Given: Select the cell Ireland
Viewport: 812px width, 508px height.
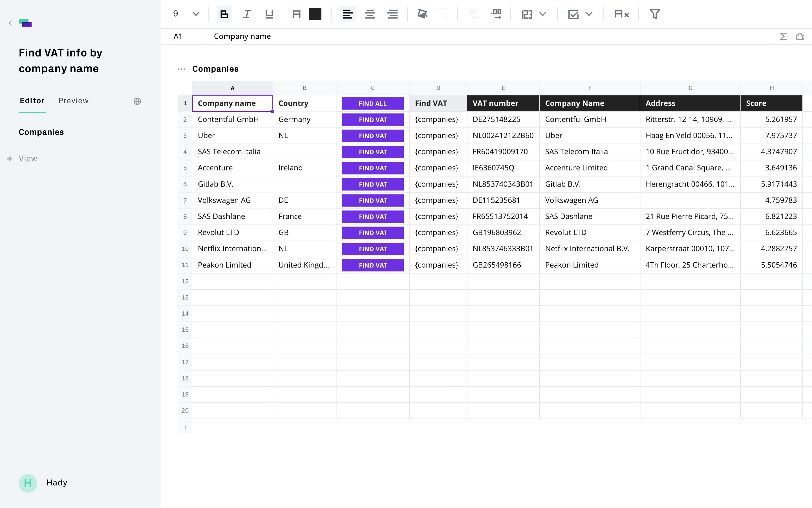Looking at the screenshot, I should coord(304,168).
